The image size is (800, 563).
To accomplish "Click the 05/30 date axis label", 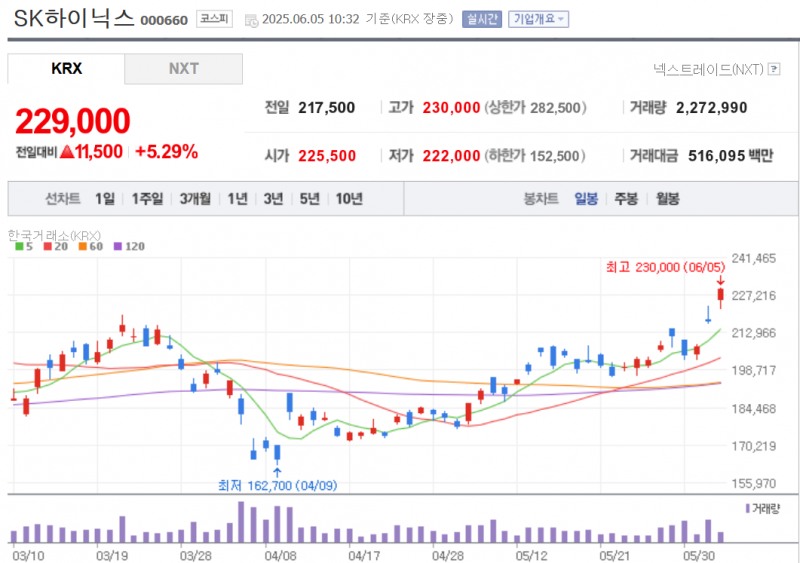I will [699, 555].
